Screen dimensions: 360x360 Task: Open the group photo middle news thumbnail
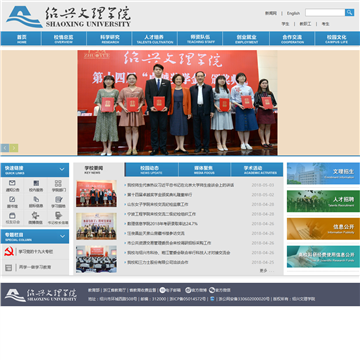coord(96,226)
